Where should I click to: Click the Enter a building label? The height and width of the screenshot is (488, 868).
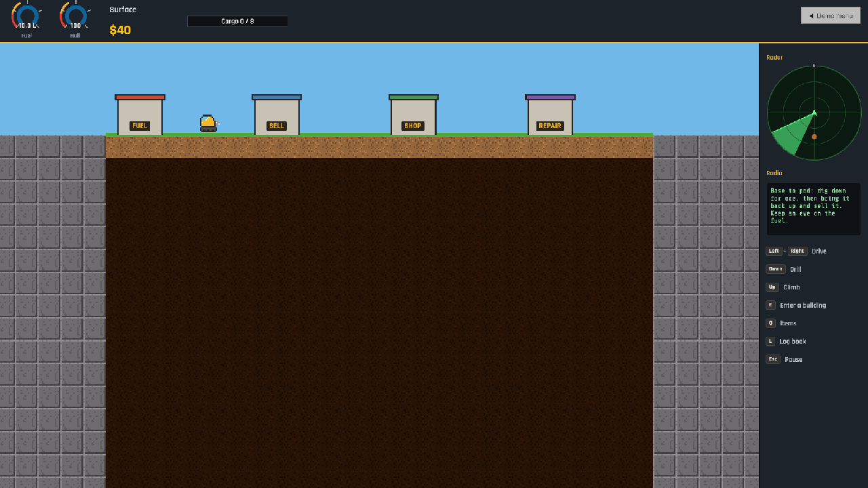[803, 306]
